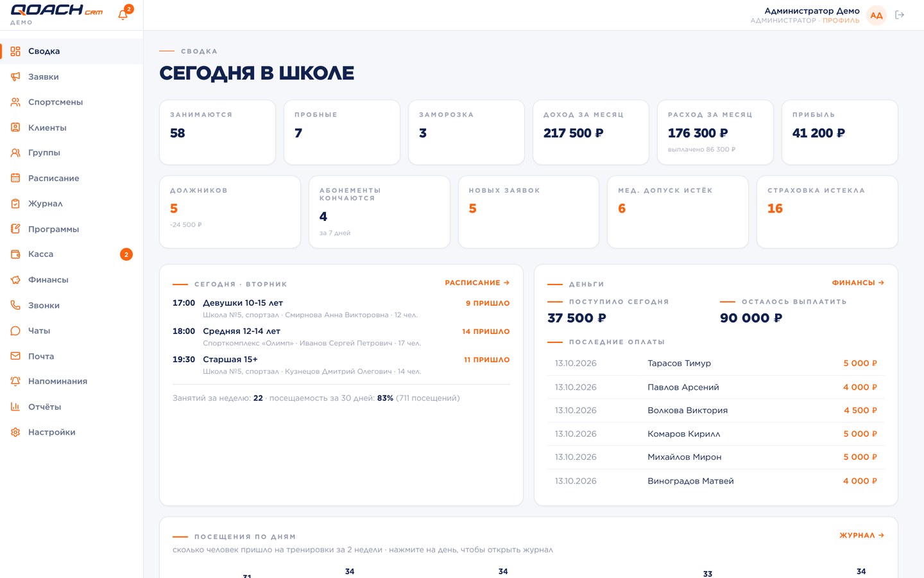Image resolution: width=924 pixels, height=578 pixels.
Task: Click the Касса badge showing 2
Action: 126,254
